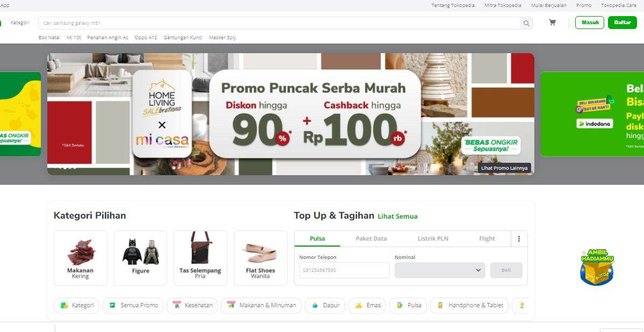Open the Semua Promo chip
The width and height of the screenshot is (644, 332).
click(133, 305)
